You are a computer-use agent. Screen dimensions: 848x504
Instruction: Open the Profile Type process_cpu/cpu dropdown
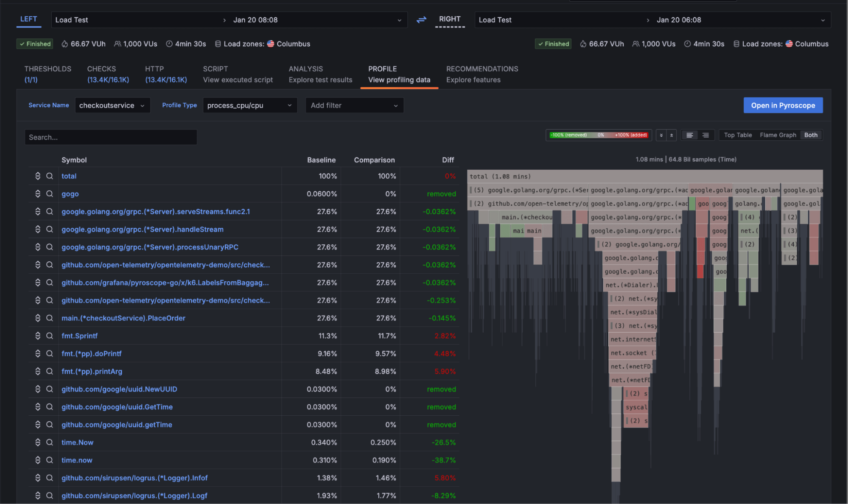tap(250, 105)
